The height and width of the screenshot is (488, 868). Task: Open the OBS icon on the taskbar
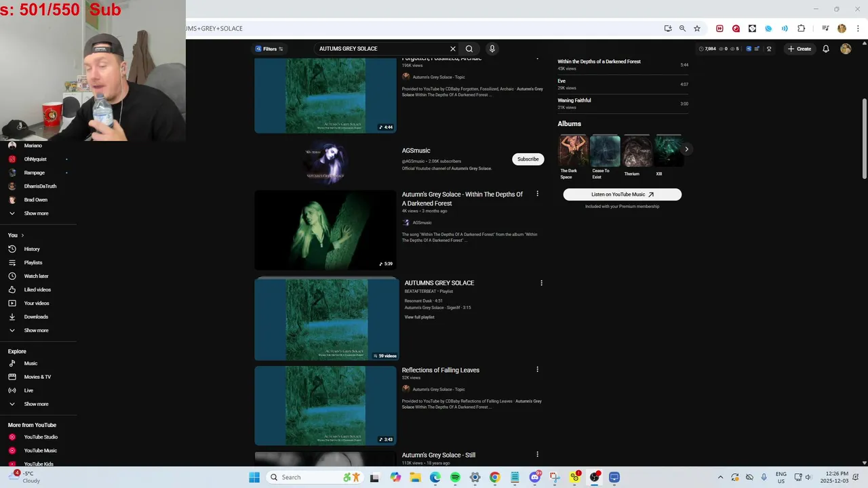coord(595,477)
